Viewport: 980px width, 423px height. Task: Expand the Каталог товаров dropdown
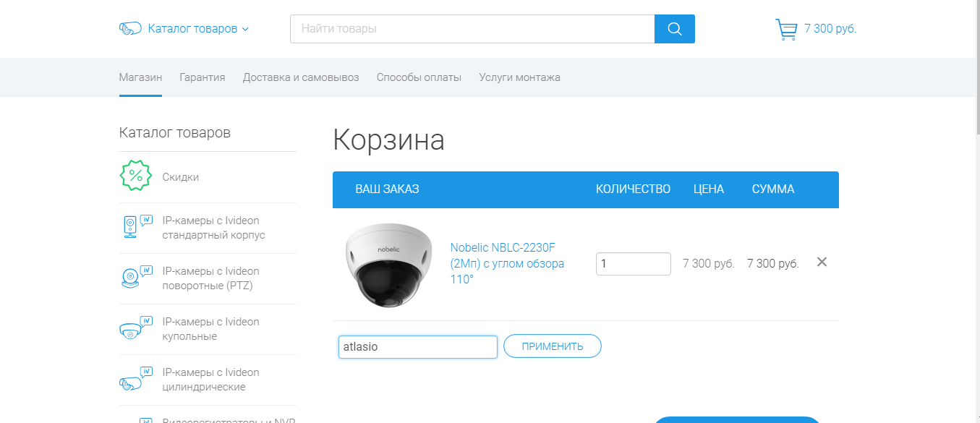[x=197, y=29]
